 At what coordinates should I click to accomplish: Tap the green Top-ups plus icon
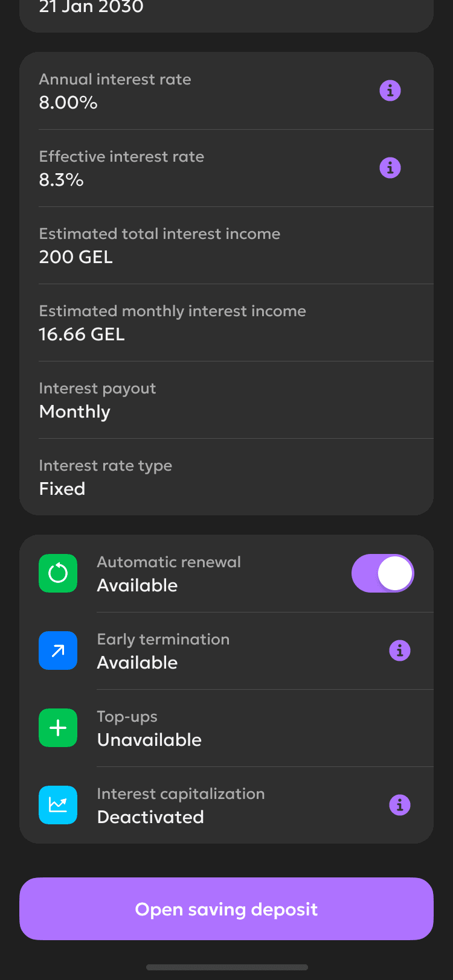(58, 728)
